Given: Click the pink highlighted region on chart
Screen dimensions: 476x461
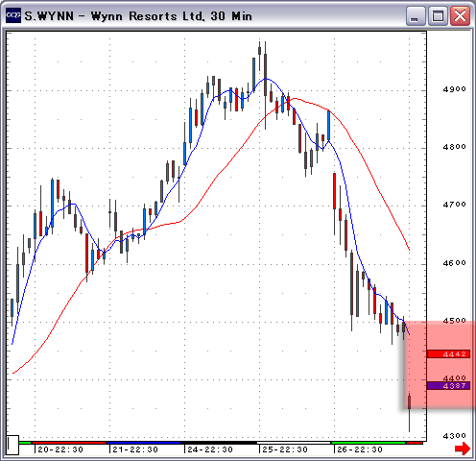Looking at the screenshot, I should click(x=440, y=365).
